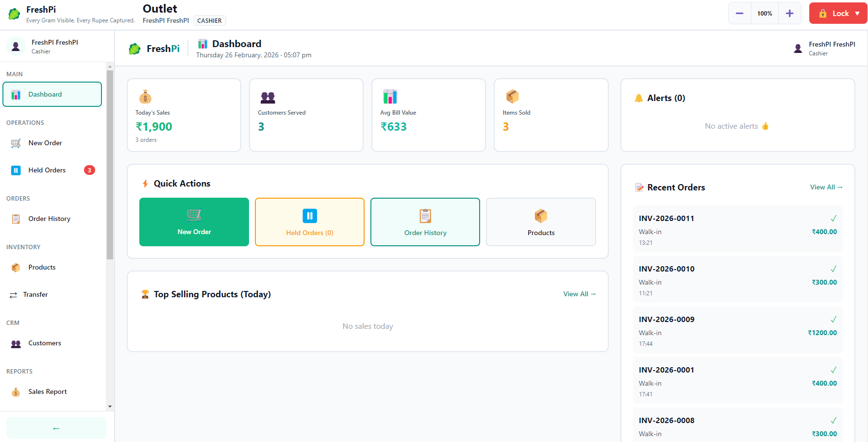Switch to the Dashboard sidebar item

(45, 94)
